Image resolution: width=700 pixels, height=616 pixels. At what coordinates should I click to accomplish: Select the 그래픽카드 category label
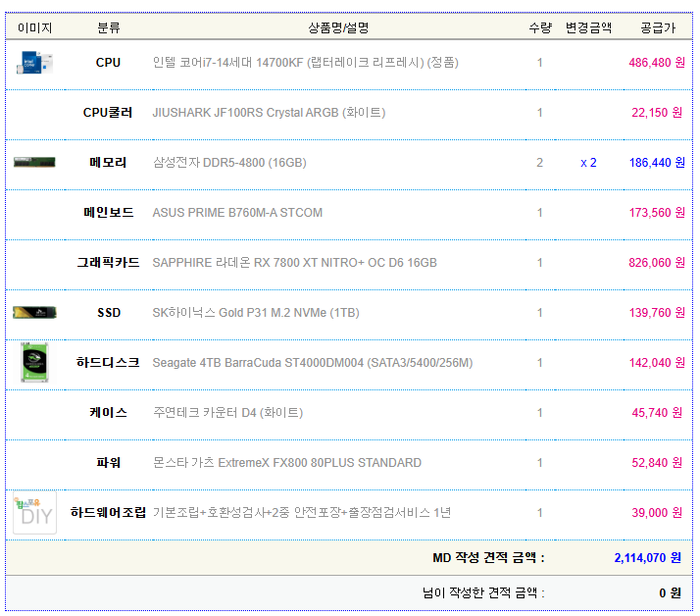point(108,263)
